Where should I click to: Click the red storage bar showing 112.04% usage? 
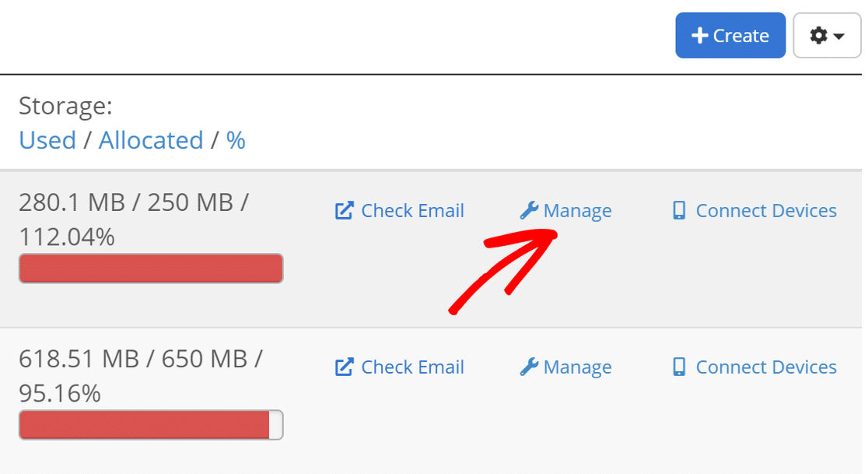151,268
